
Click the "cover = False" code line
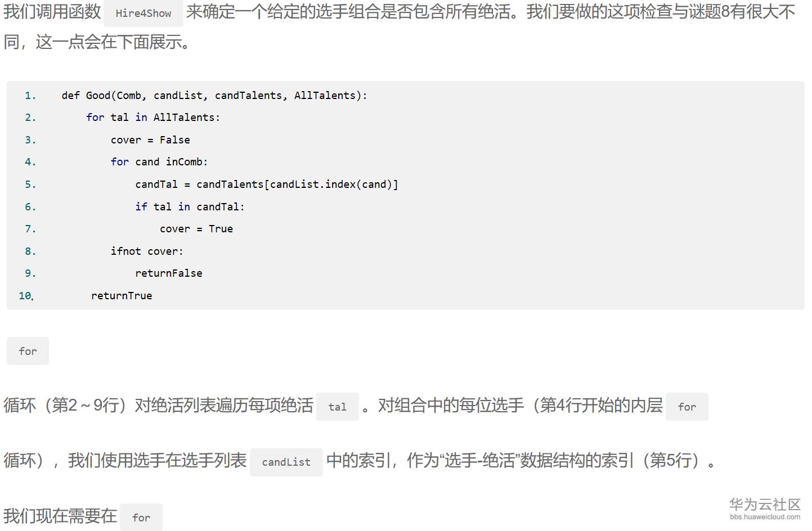150,140
